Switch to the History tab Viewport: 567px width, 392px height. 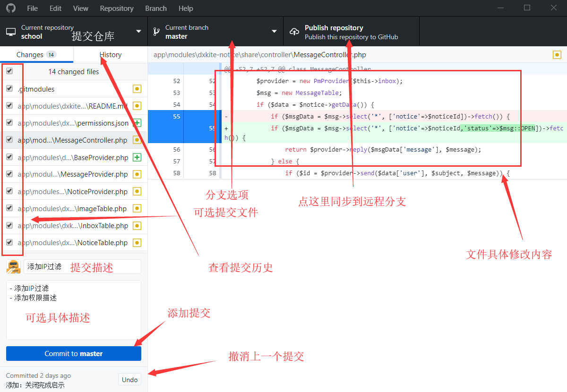pos(111,55)
